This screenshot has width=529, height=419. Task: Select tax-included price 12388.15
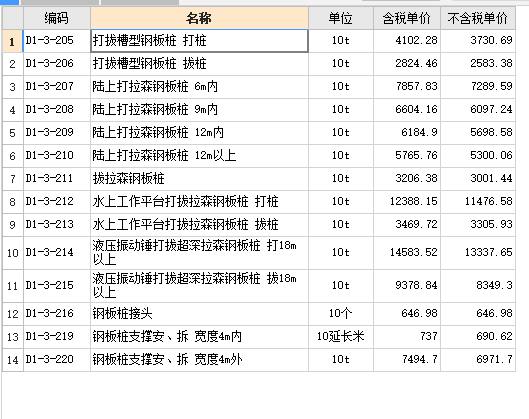tap(407, 202)
